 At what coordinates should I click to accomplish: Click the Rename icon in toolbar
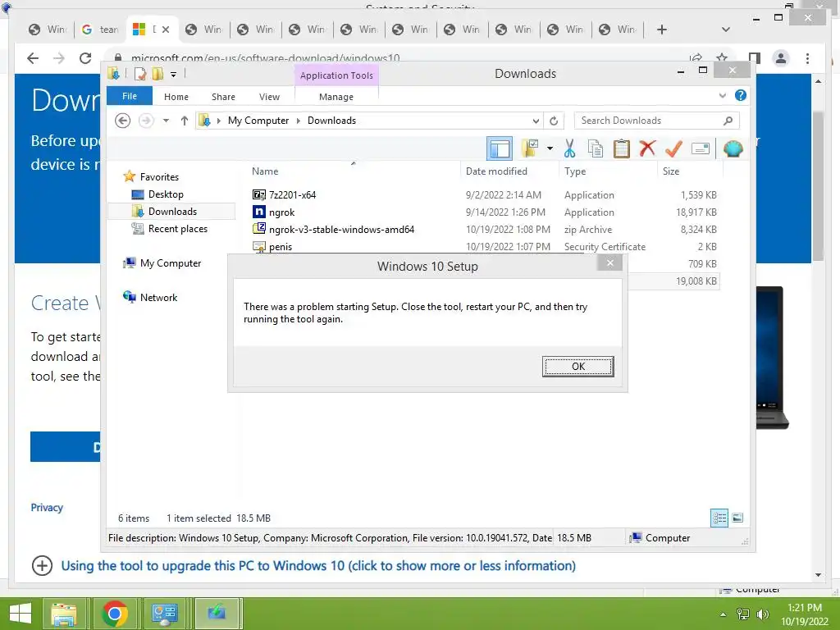(701, 148)
